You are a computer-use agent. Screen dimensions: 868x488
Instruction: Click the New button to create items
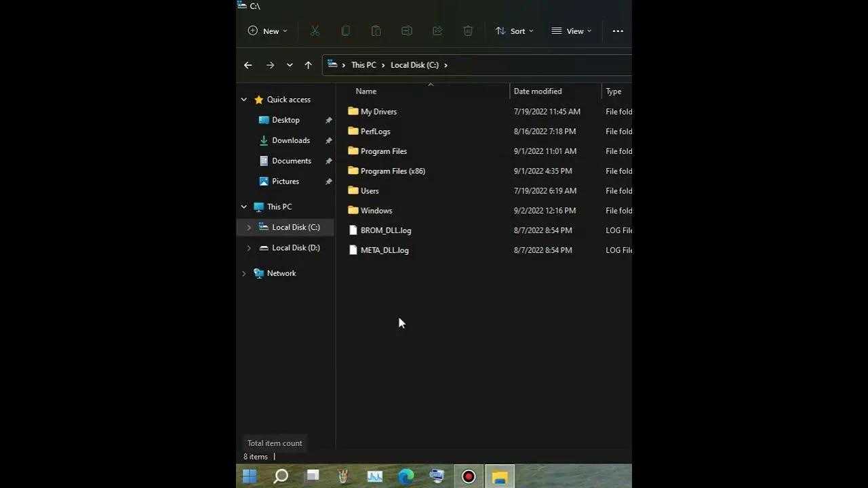[267, 30]
